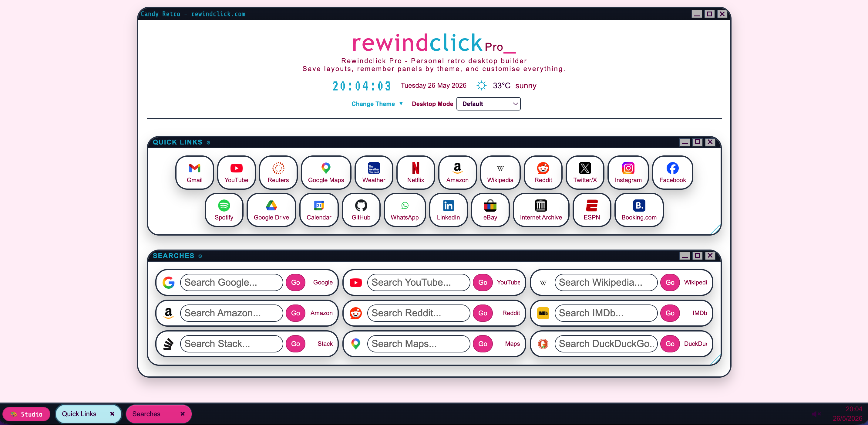Click the muted speaker icon in taskbar
This screenshot has height=425, width=868.
tap(816, 414)
